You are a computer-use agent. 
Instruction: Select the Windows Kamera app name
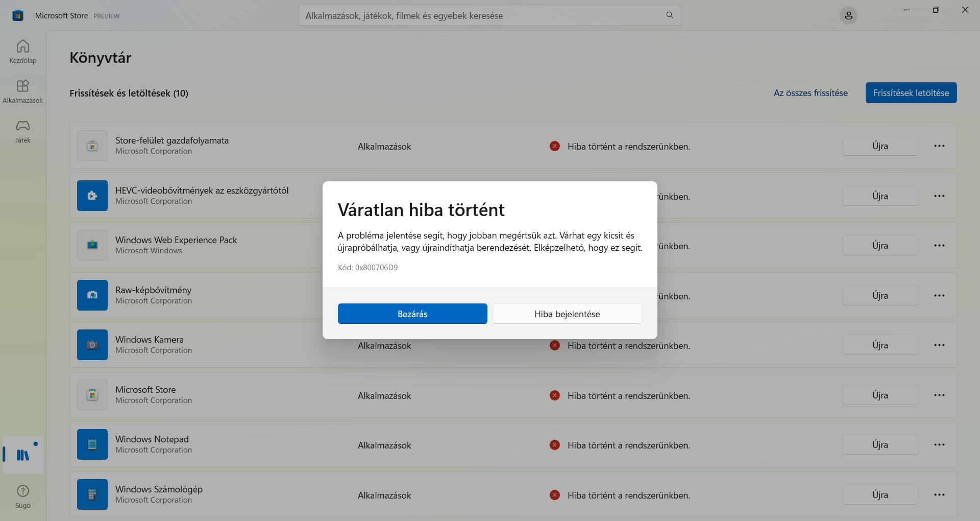point(150,340)
